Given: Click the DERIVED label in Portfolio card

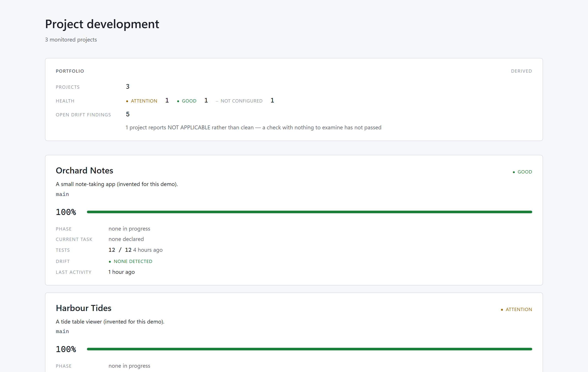Looking at the screenshot, I should [x=521, y=71].
